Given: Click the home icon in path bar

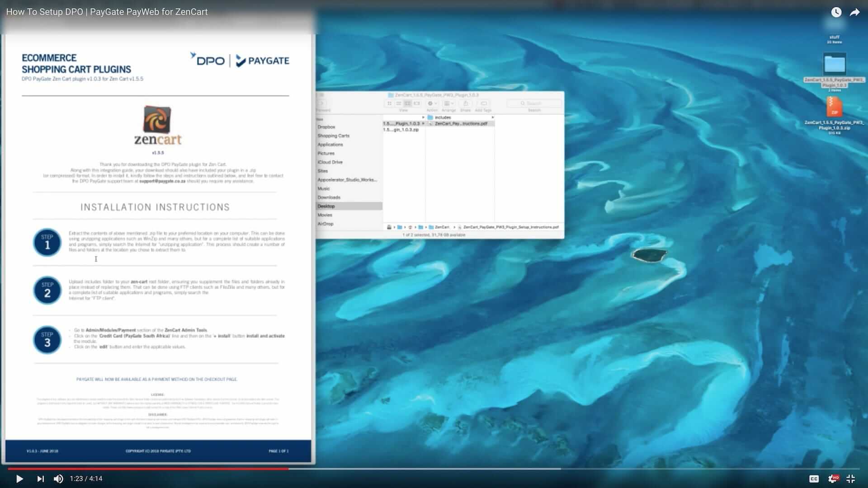Looking at the screenshot, I should [x=410, y=227].
